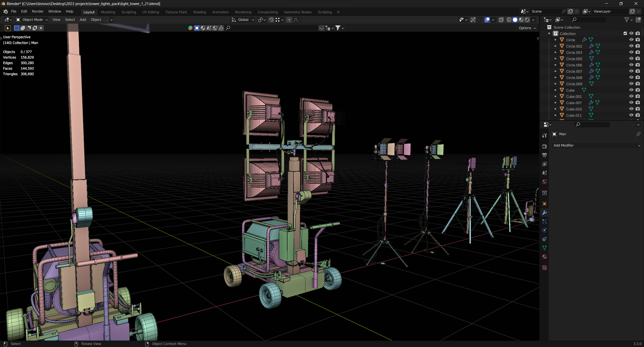644x347 pixels.
Task: Switch to wireframe viewport shading
Action: pyautogui.click(x=509, y=20)
